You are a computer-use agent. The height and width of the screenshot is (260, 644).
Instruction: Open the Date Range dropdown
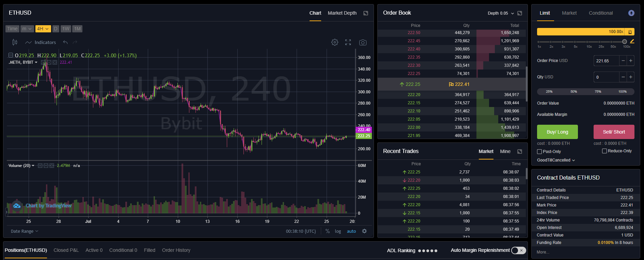[25, 231]
